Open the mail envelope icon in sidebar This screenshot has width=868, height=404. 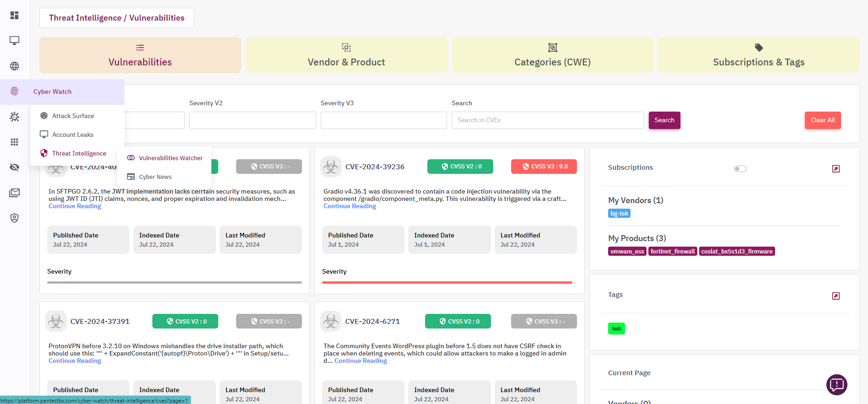point(15,193)
